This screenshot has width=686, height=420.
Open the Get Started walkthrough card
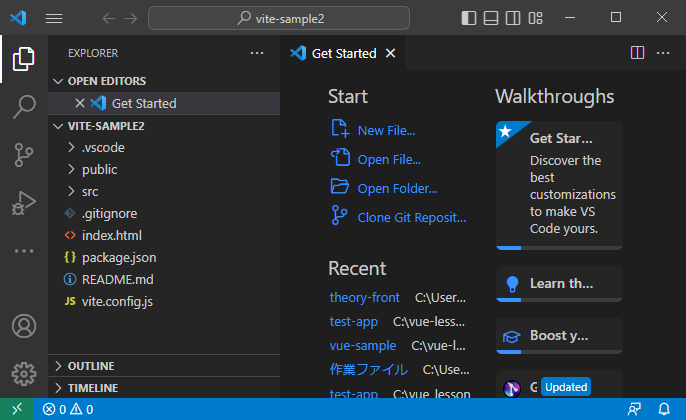click(559, 186)
